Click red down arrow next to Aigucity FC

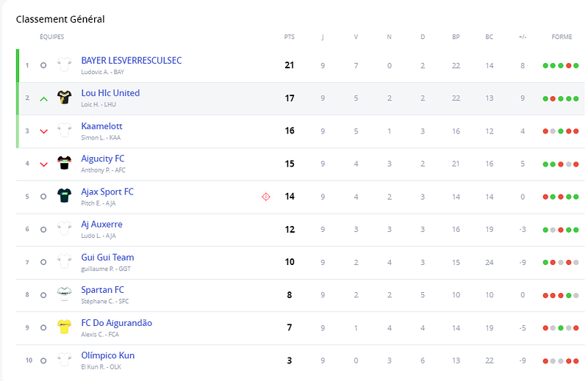[44, 164]
